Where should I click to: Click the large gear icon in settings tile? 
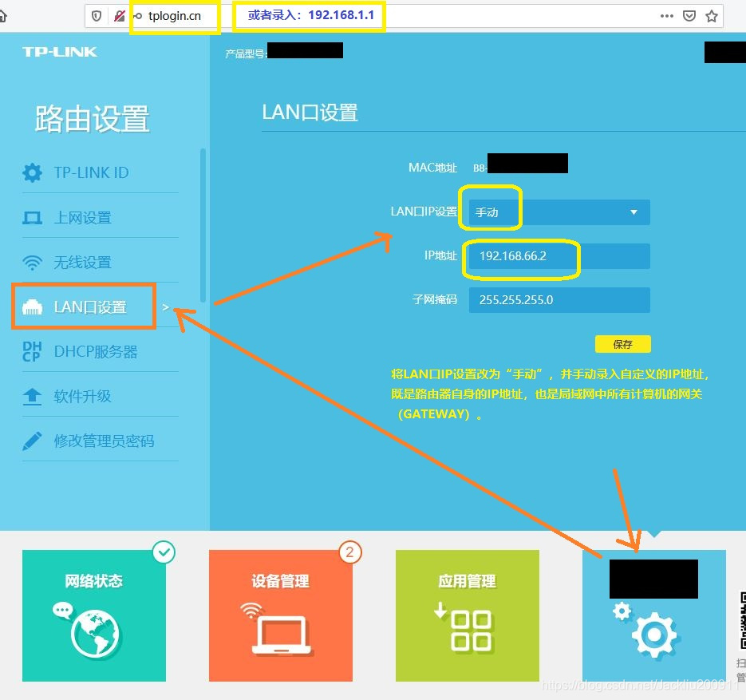[654, 635]
